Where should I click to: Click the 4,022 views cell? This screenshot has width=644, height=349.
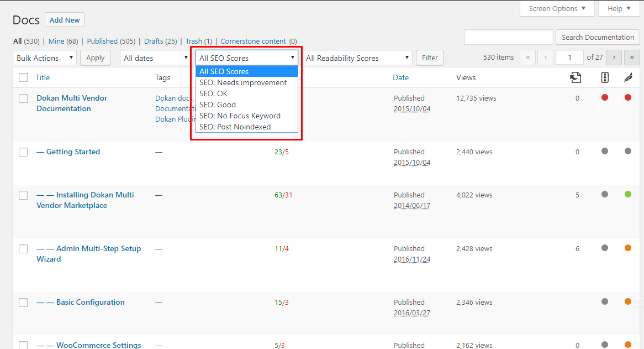click(x=474, y=195)
